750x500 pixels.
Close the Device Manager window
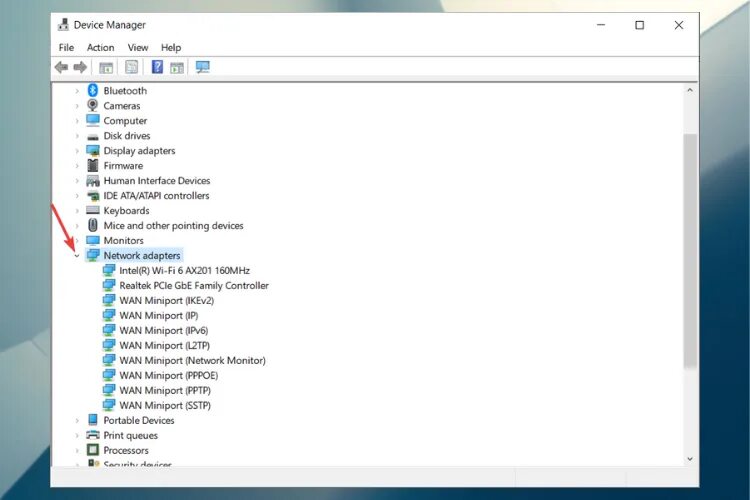(679, 25)
